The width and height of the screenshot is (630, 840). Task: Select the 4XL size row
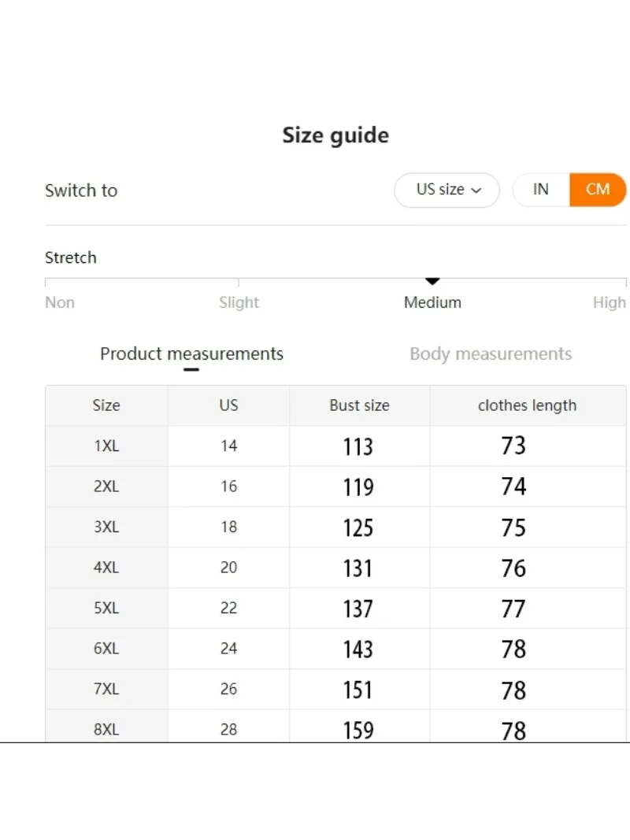(106, 568)
